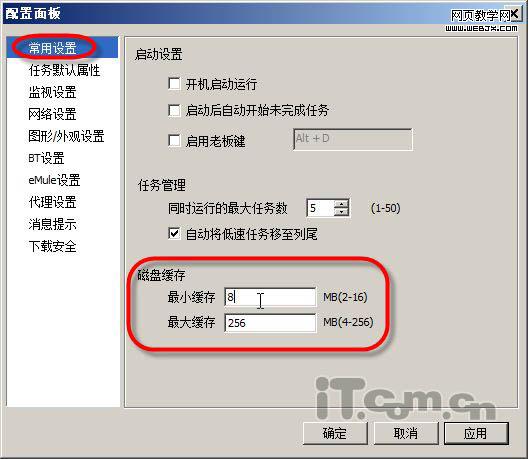Enable 启动后自动开始未完成任务 checkbox
528x459 pixels.
[174, 110]
